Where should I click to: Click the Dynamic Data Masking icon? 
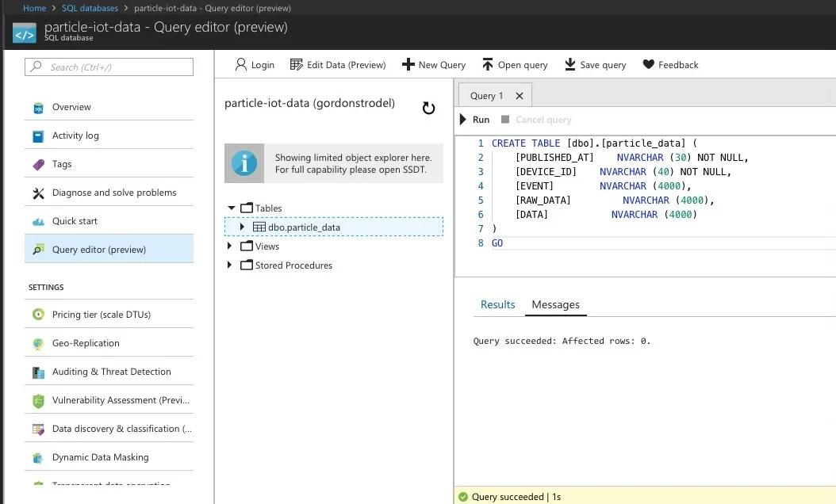[38, 458]
